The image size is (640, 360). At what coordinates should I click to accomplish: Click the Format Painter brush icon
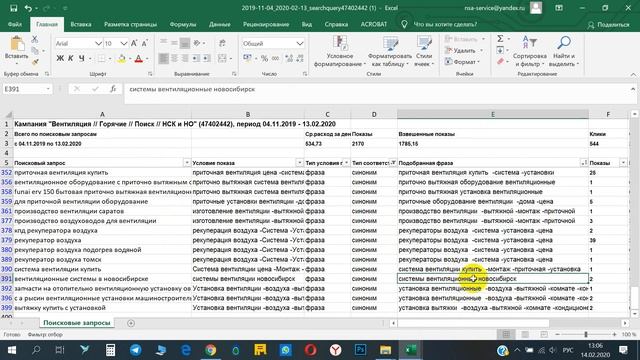click(35, 62)
